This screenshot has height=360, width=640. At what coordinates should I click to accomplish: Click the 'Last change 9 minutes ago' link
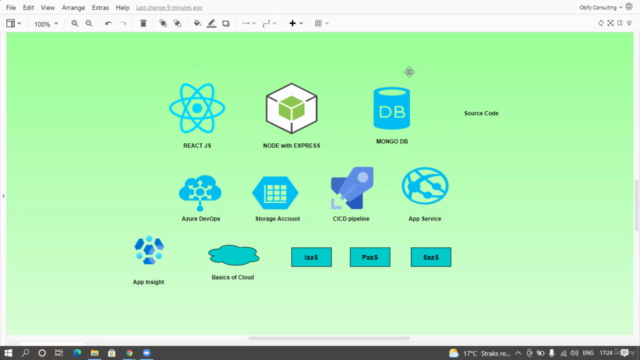(x=169, y=7)
